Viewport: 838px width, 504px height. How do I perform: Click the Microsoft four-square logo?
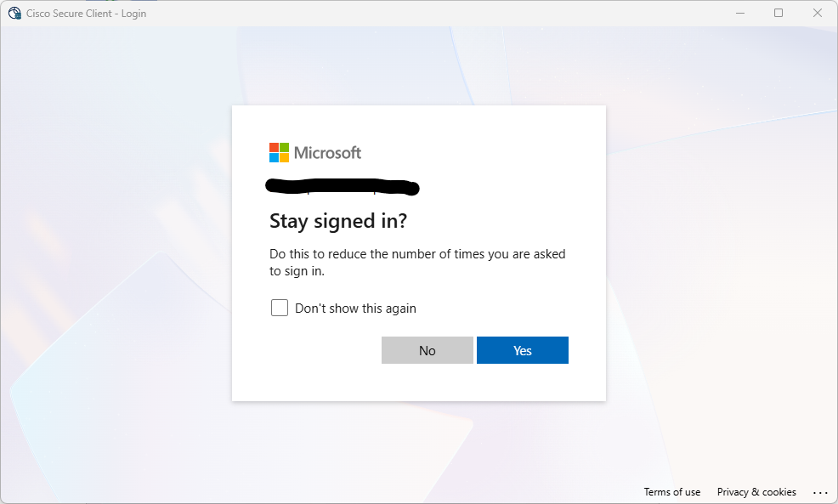tap(279, 152)
